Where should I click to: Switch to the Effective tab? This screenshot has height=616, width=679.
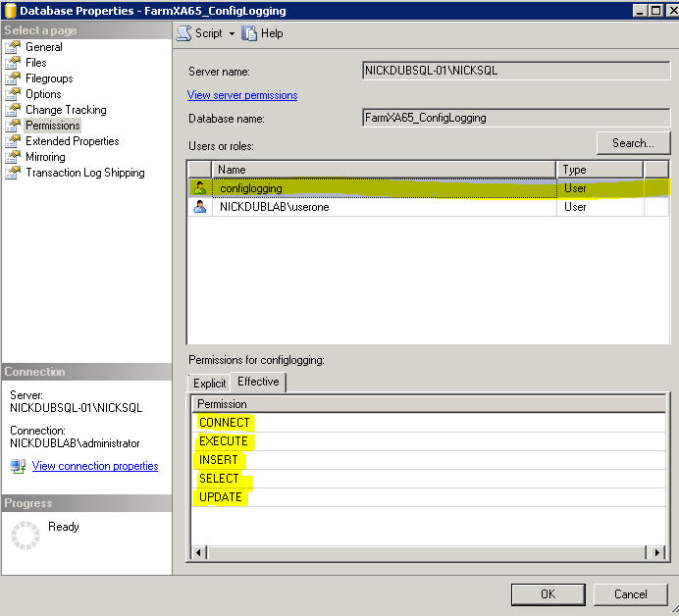[258, 382]
